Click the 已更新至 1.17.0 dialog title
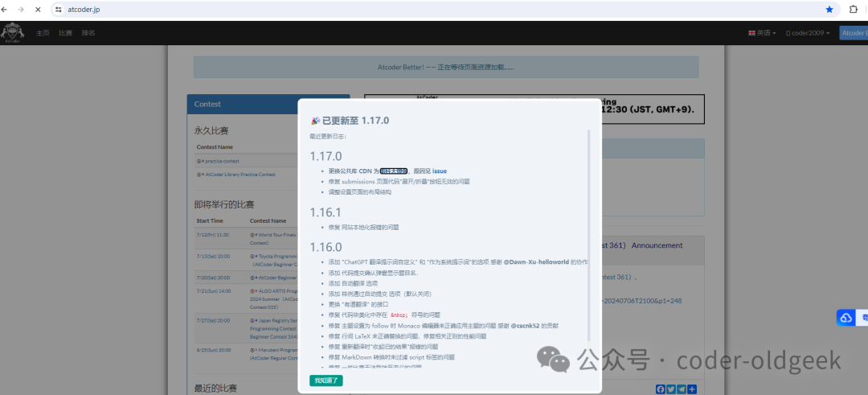This screenshot has height=395, width=868. click(x=350, y=120)
